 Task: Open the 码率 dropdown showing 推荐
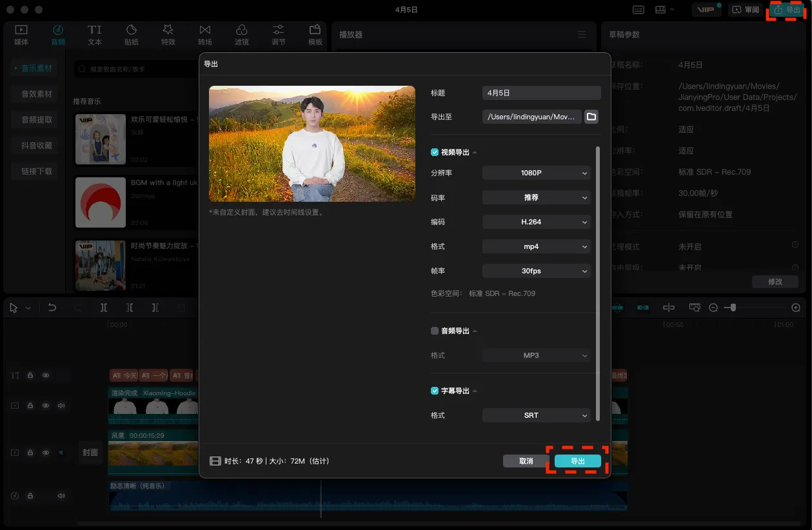coord(537,197)
